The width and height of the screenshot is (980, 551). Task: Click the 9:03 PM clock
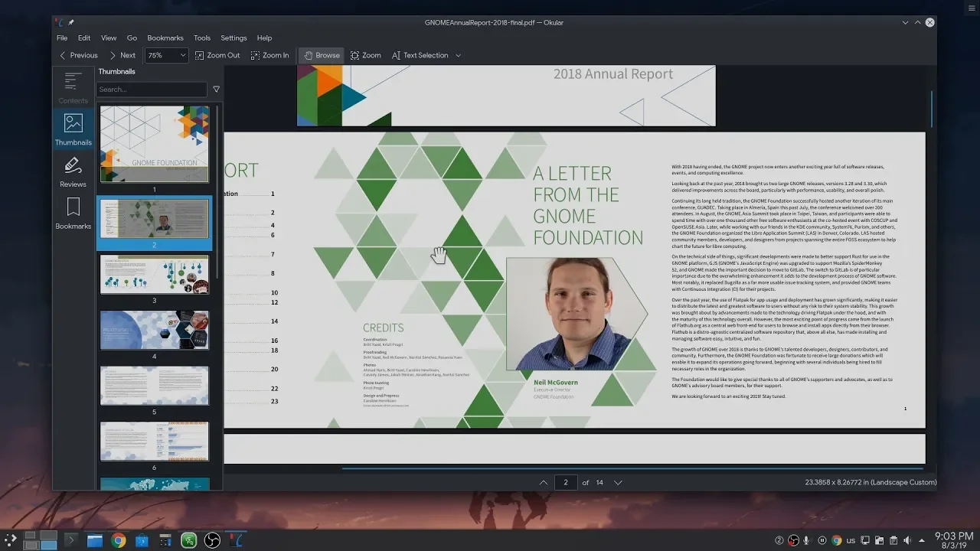click(x=954, y=536)
